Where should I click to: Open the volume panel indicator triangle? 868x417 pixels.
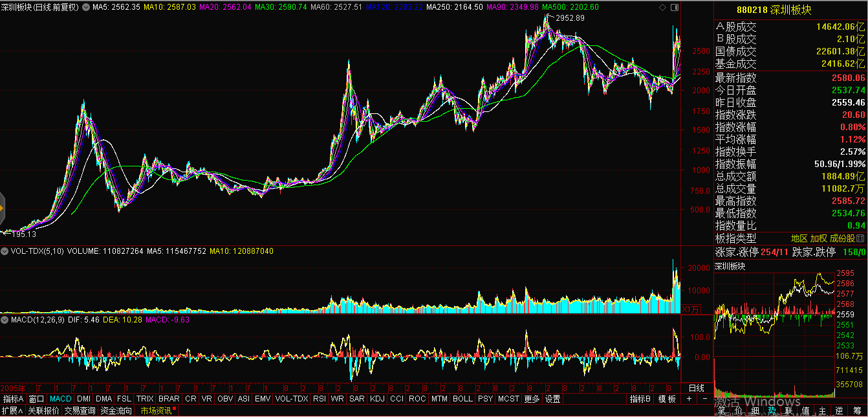(5, 251)
